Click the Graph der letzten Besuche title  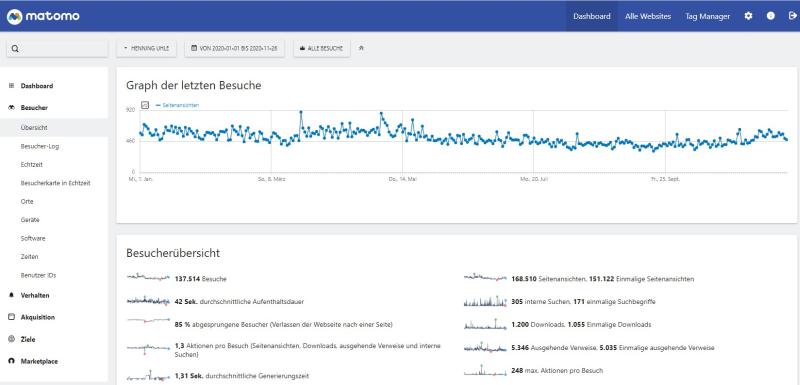pyautogui.click(x=193, y=86)
